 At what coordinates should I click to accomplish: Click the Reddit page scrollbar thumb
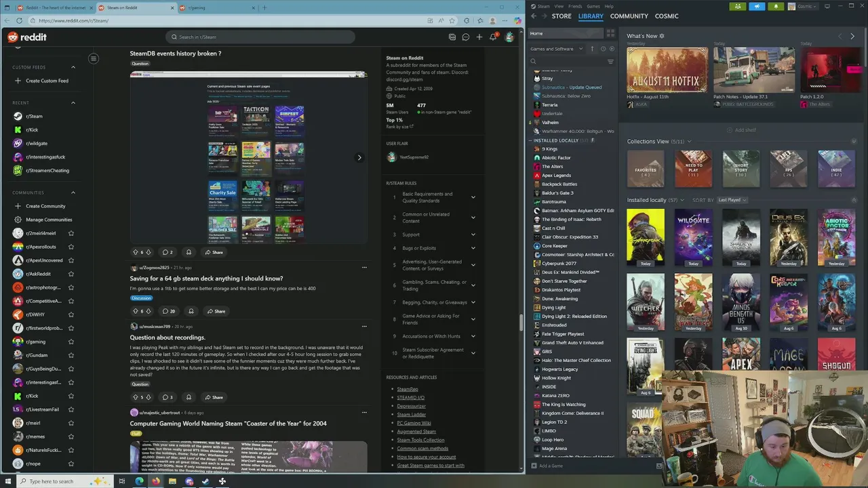(519, 323)
